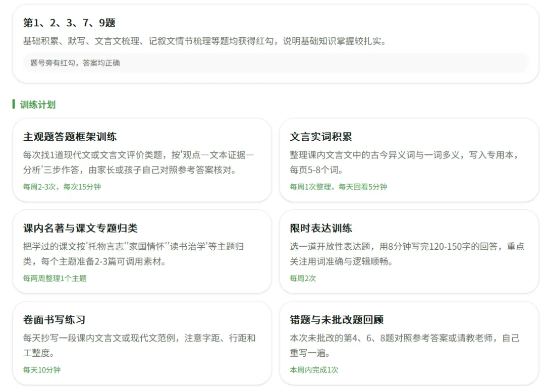Open the 限时表达训练 card title
The height and width of the screenshot is (392, 545).
pos(321,228)
